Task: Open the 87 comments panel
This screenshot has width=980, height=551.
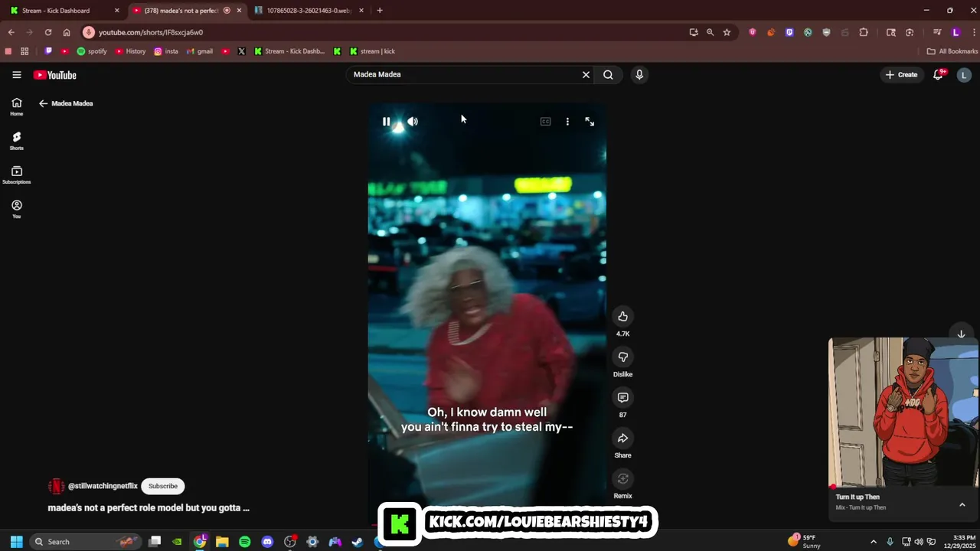Action: (622, 397)
